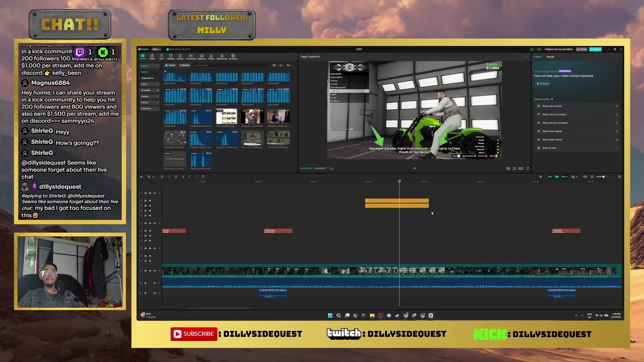Open the Text panel in CapCut

point(162,57)
